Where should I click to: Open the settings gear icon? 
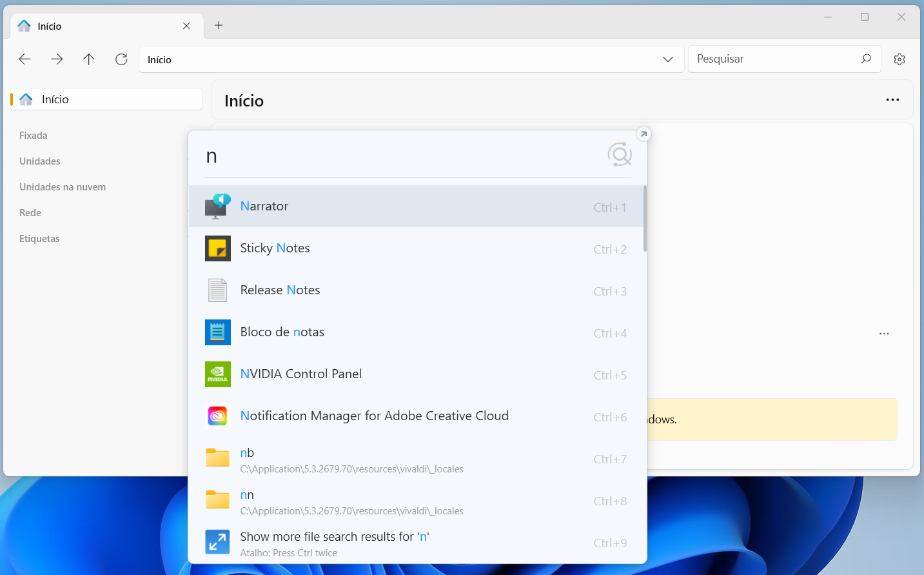[899, 59]
